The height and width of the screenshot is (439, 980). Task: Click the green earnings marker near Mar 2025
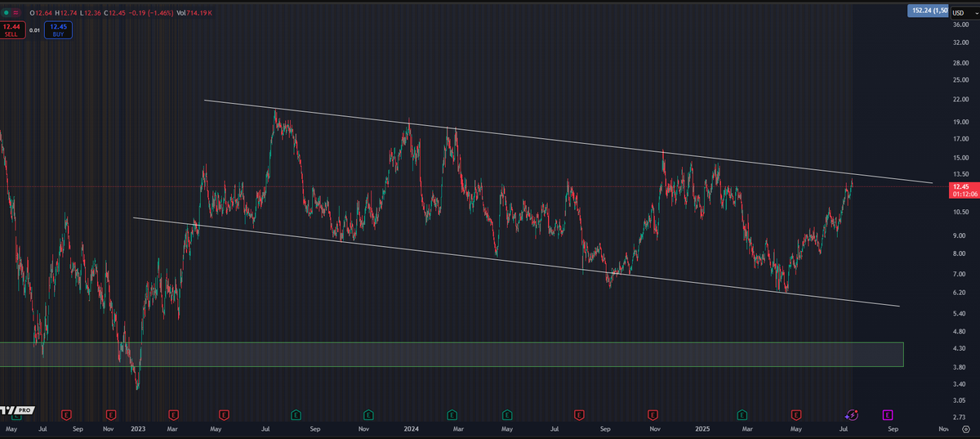pos(742,415)
